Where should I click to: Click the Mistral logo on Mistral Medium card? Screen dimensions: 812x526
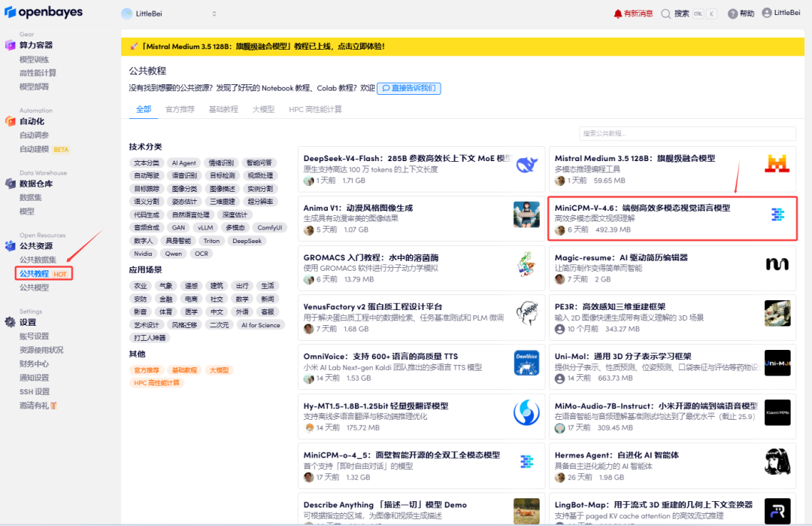click(777, 164)
